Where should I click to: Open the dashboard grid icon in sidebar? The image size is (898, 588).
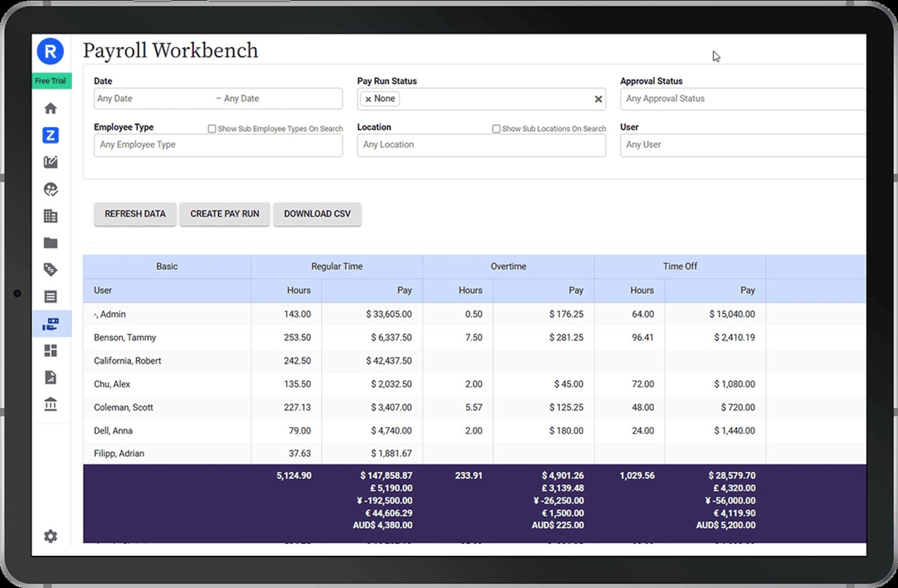pyautogui.click(x=51, y=351)
